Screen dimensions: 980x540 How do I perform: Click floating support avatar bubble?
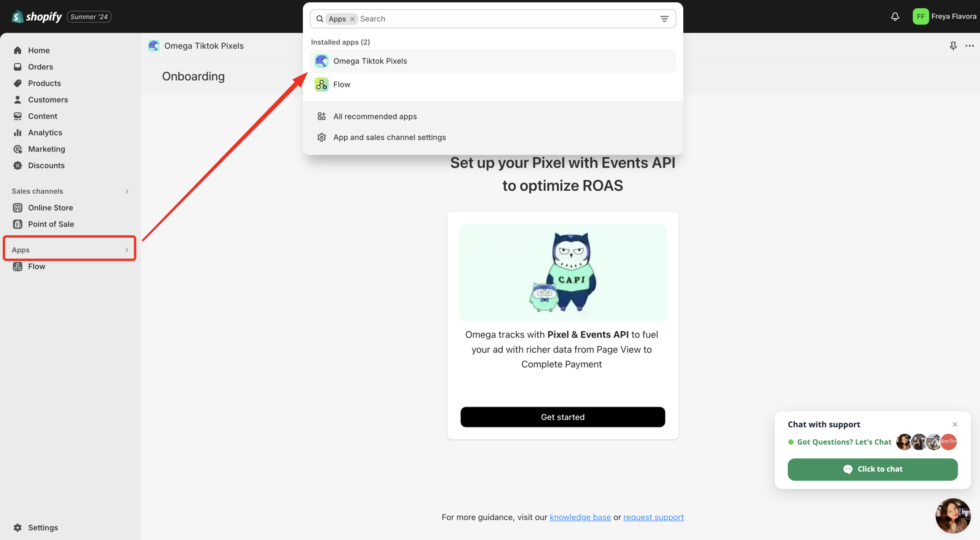(953, 516)
